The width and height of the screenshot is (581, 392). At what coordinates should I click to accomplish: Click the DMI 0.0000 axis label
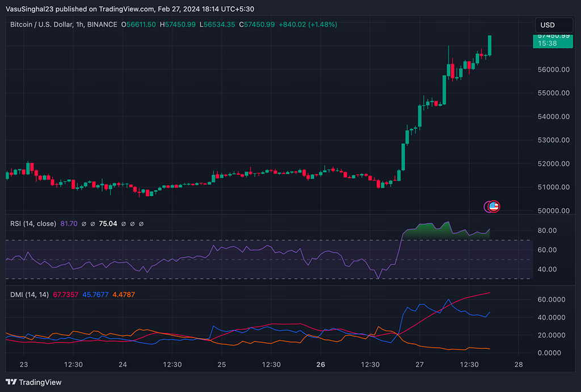click(x=549, y=353)
